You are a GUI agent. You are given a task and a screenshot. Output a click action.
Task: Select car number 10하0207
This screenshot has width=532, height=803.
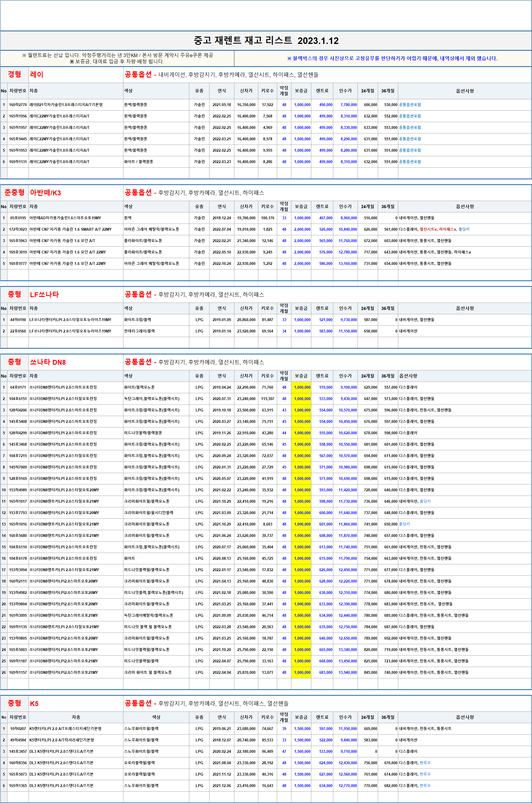pyautogui.click(x=18, y=729)
